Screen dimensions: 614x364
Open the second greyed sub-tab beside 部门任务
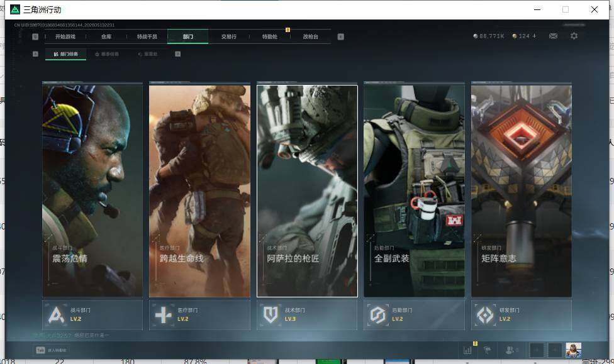(107, 54)
